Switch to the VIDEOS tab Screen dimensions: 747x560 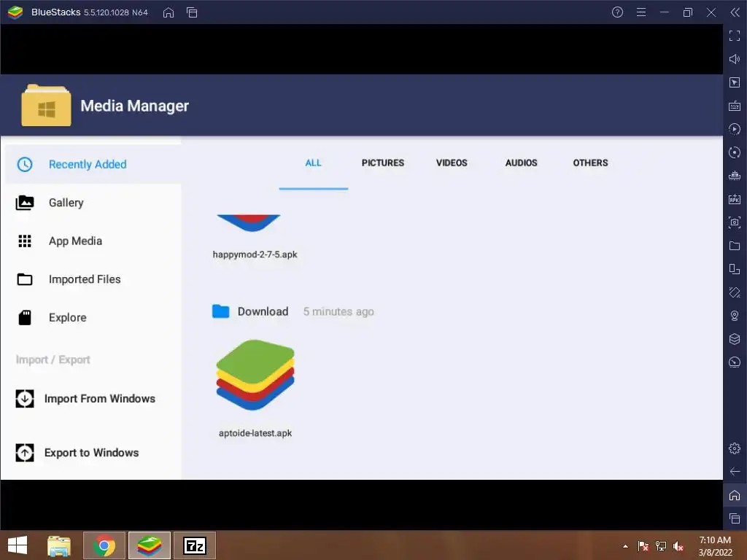(x=452, y=163)
